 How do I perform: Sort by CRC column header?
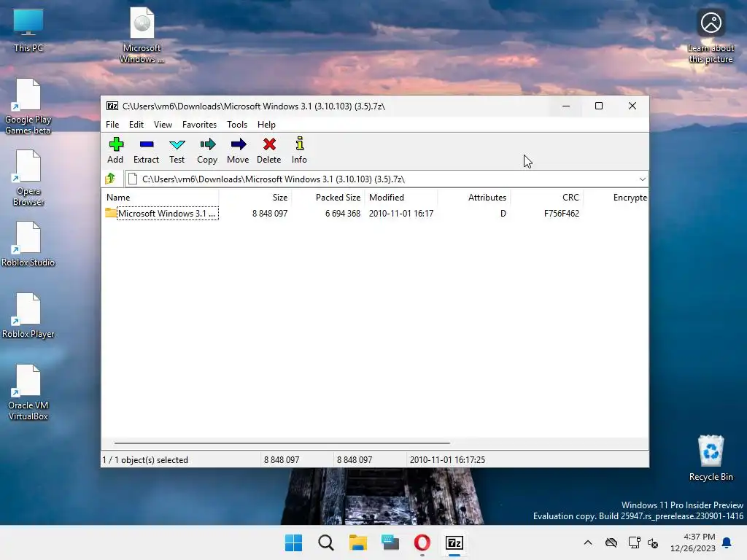547,198
